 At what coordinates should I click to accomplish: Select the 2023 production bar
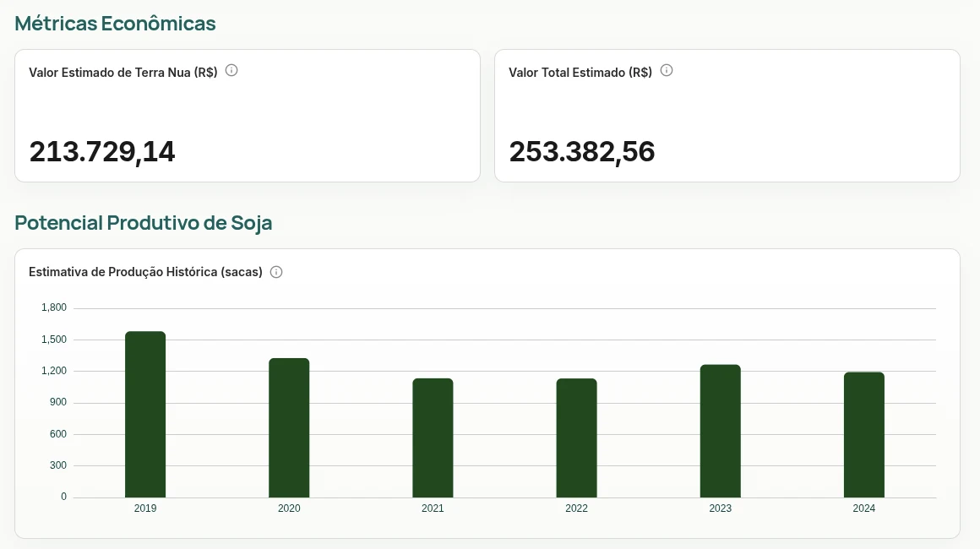point(720,431)
